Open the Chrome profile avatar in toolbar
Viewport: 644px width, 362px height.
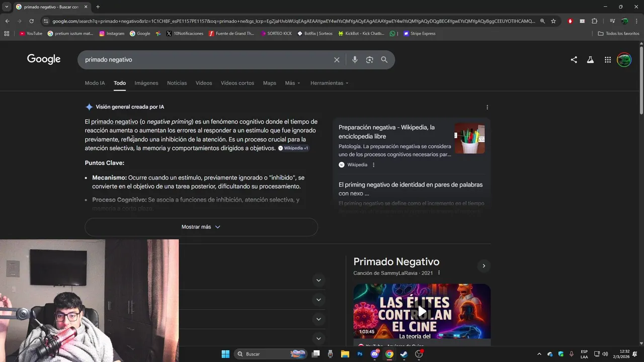[624, 21]
